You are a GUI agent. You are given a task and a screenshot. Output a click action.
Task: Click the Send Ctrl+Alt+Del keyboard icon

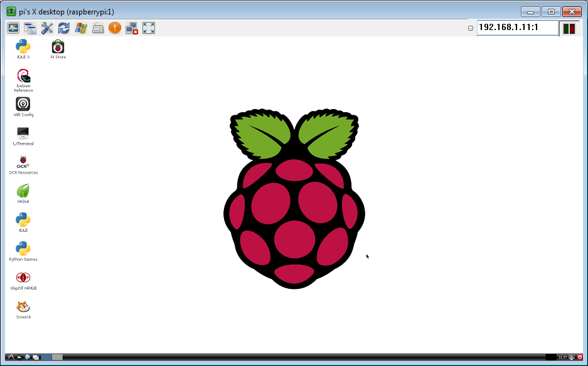tap(98, 28)
